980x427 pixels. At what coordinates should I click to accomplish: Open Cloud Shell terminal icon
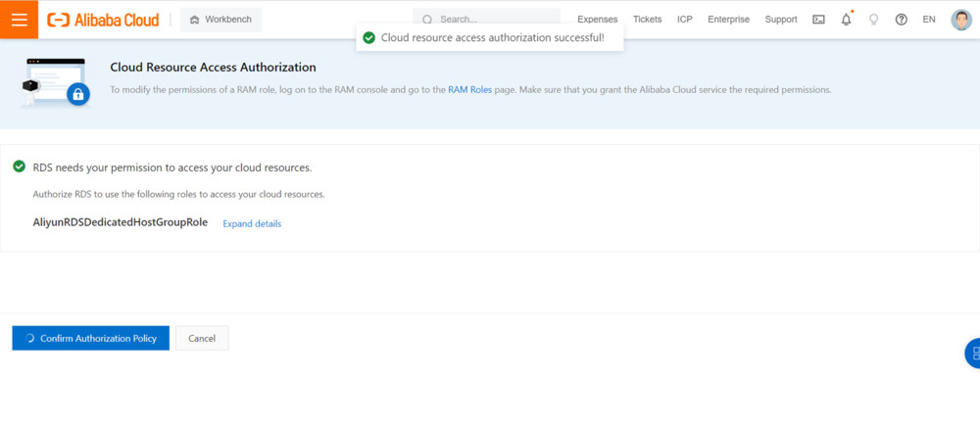[818, 20]
